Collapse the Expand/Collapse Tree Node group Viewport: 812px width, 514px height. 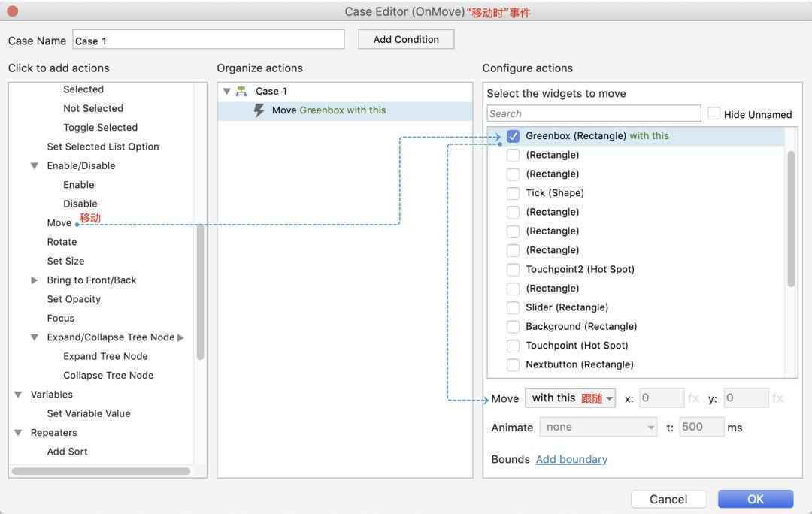(34, 337)
